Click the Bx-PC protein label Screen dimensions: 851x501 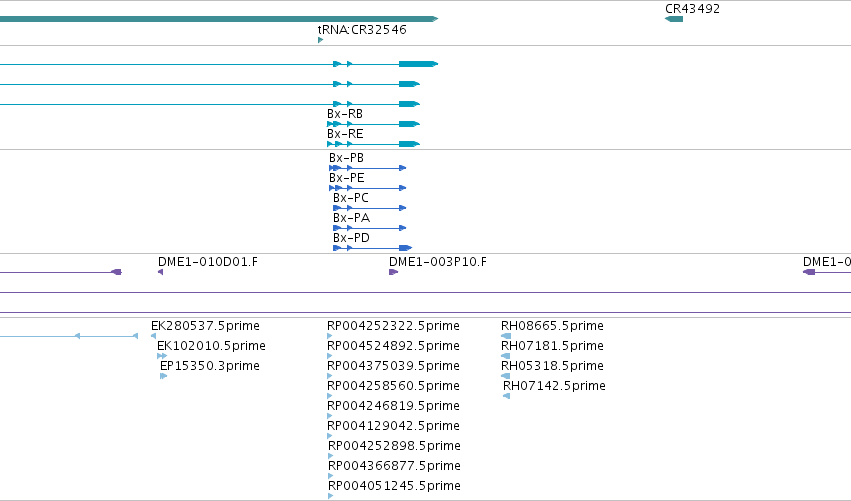[x=351, y=198]
